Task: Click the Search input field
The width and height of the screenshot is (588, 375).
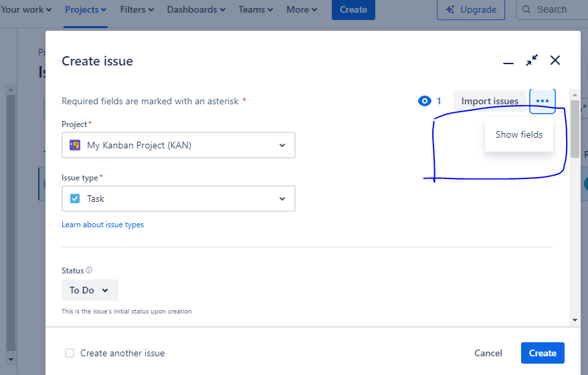Action: [552, 9]
